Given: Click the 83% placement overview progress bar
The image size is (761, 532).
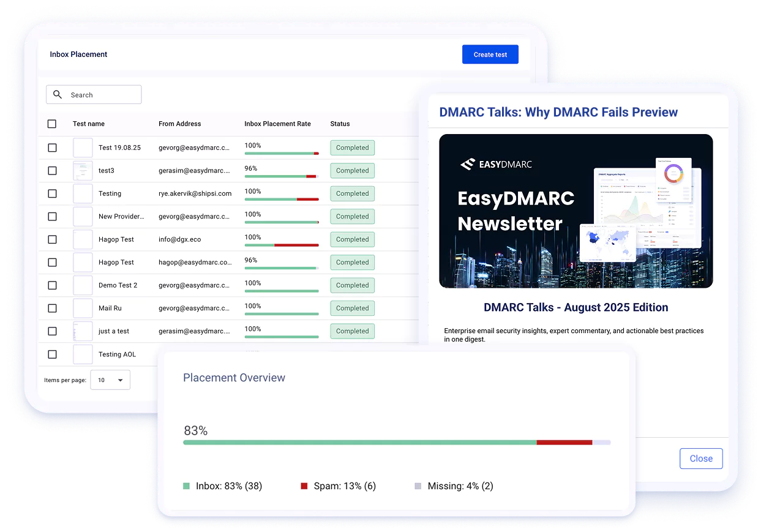Looking at the screenshot, I should pos(397,442).
